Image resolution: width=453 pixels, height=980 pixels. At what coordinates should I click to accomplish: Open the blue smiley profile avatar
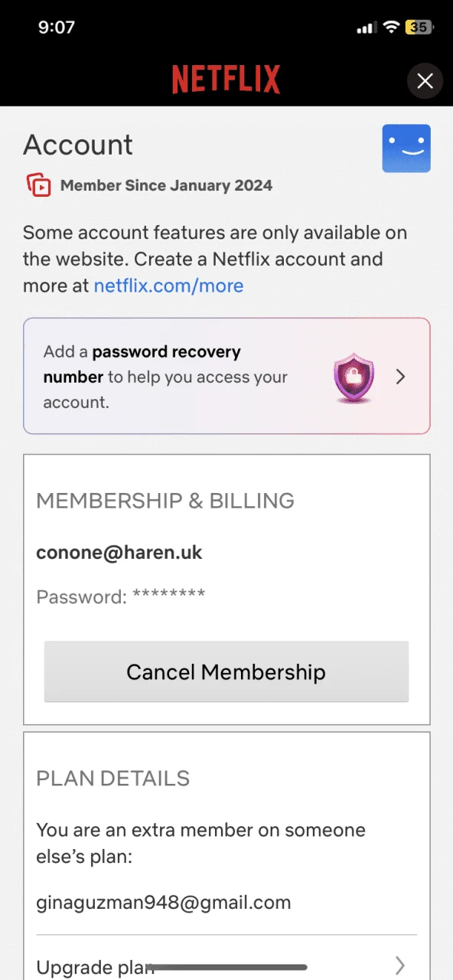pos(406,149)
